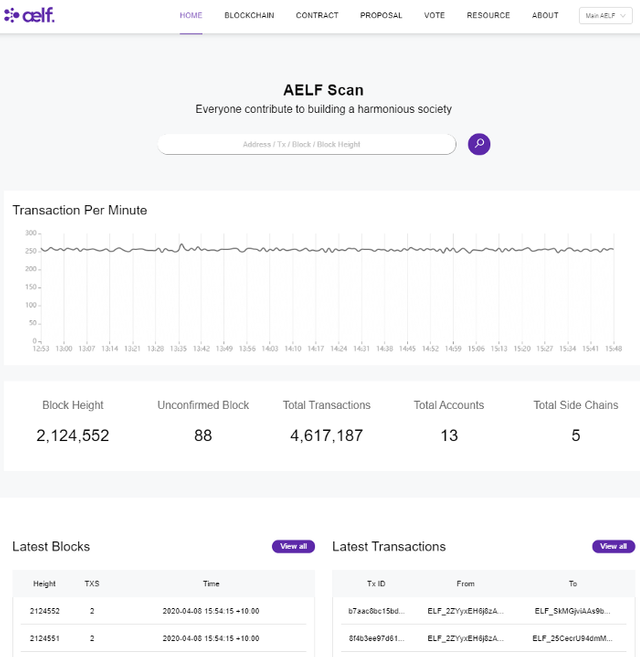Open the RESOURCE menu item
Image resolution: width=640 pixels, height=657 pixels.
point(488,16)
